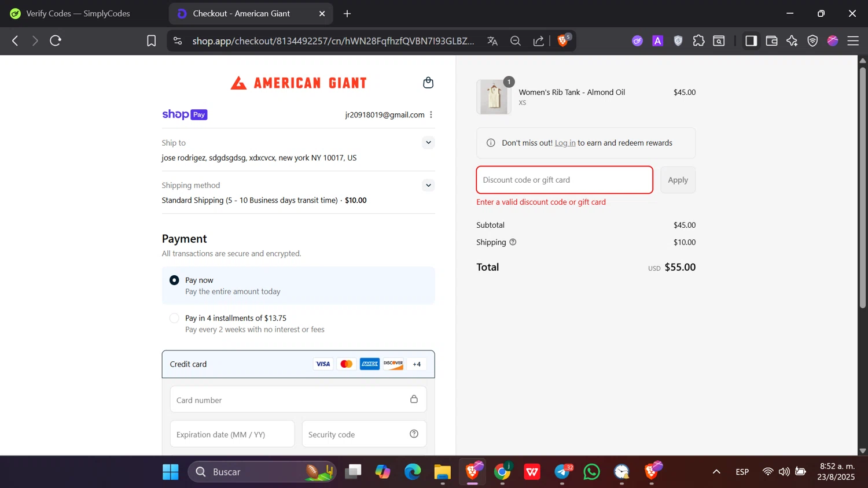Viewport: 868px width, 488px height.
Task: Open File Explorer from the taskbar
Action: [443, 472]
